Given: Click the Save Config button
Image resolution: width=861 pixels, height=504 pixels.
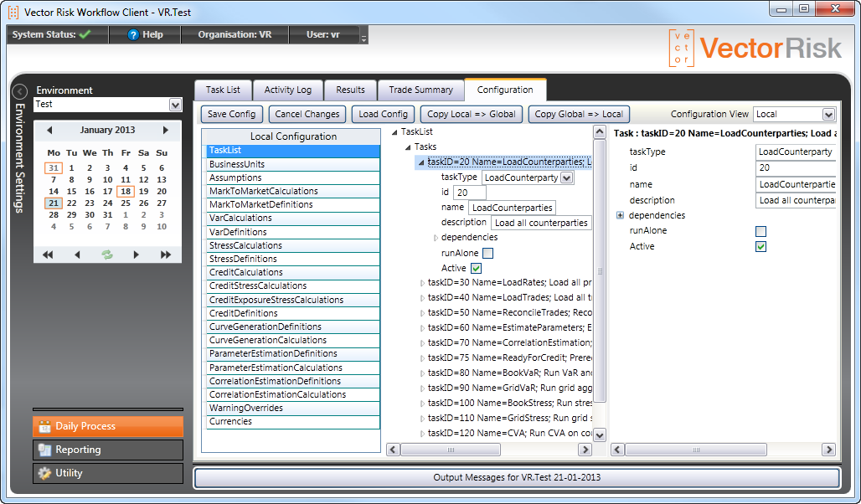Looking at the screenshot, I should (232, 114).
